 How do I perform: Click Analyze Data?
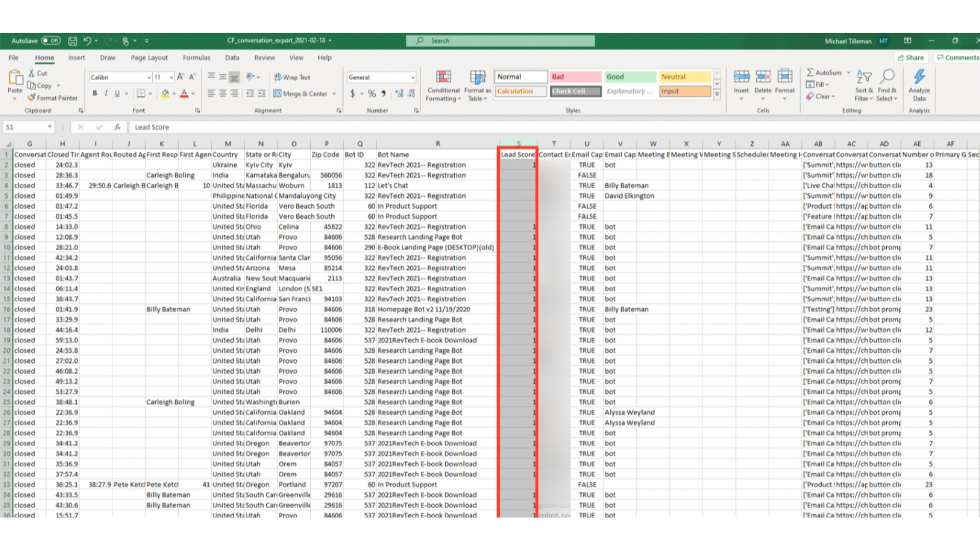(x=919, y=86)
